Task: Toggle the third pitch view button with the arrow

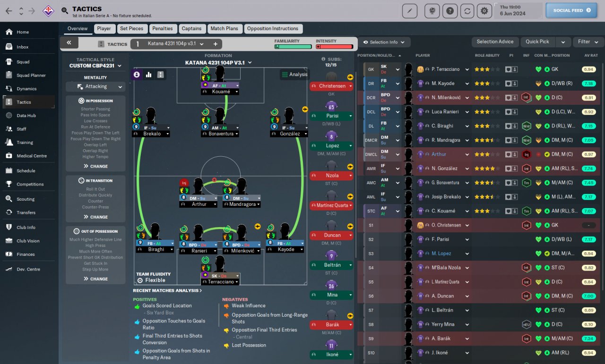Action: pos(161,74)
